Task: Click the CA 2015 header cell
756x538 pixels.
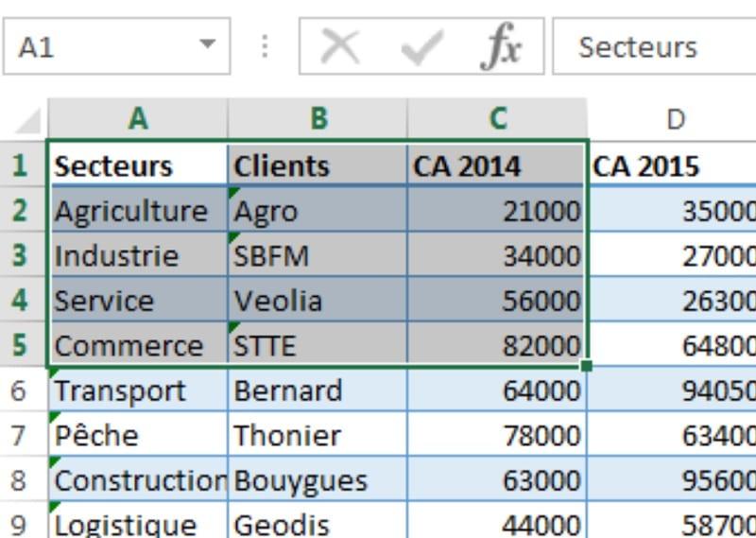Action: tap(672, 166)
